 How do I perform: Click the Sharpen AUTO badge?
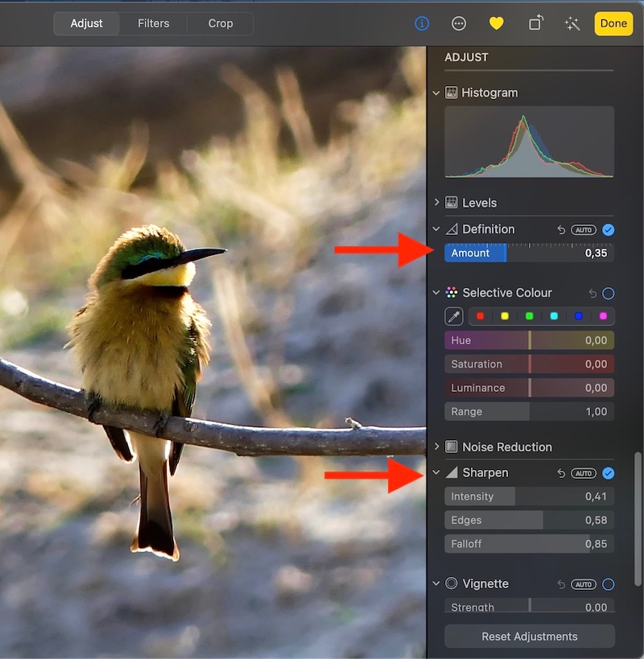tap(582, 473)
